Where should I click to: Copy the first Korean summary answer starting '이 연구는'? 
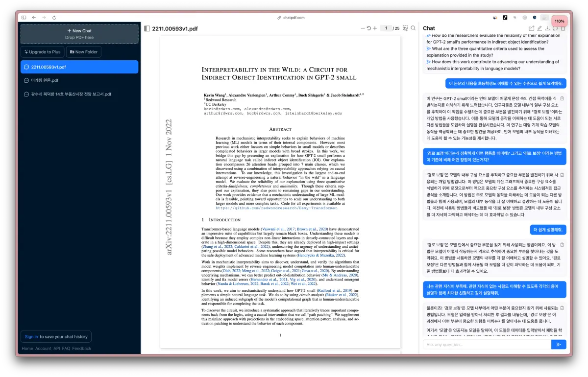click(562, 98)
